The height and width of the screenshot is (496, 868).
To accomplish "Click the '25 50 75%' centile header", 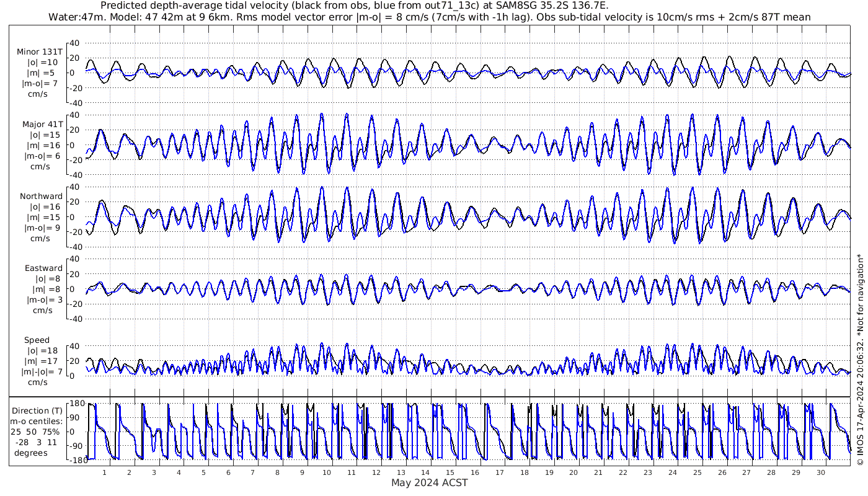I will [x=35, y=432].
